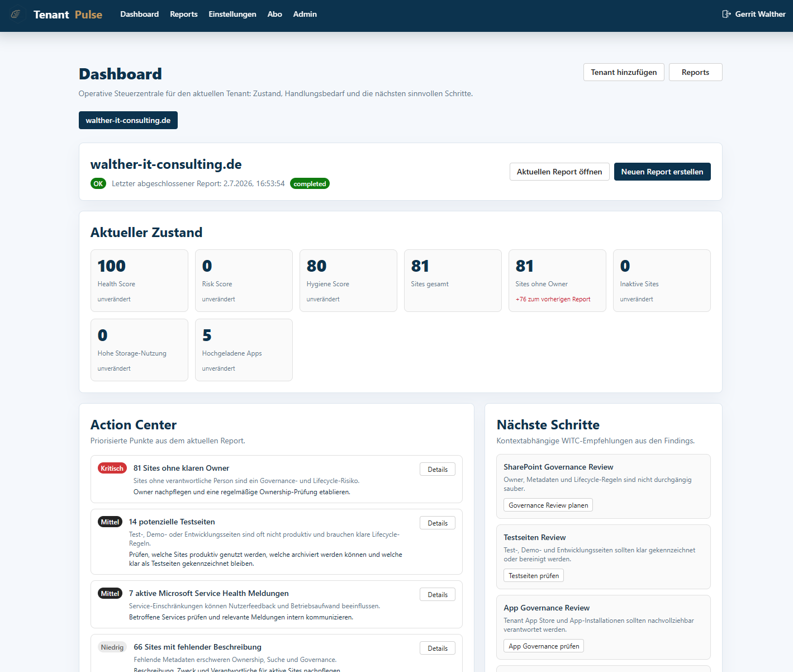Image resolution: width=793 pixels, height=672 pixels.
Task: Click App Governance prüfen button
Action: [x=544, y=646]
